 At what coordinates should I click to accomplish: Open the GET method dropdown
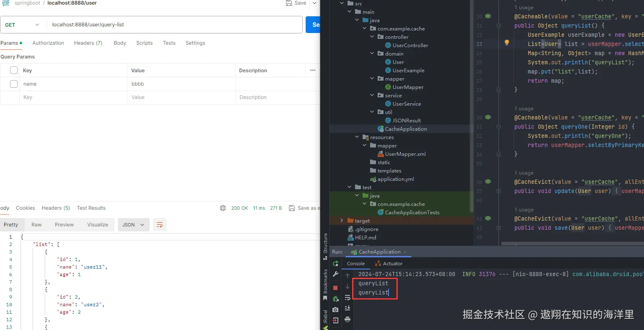click(x=23, y=25)
